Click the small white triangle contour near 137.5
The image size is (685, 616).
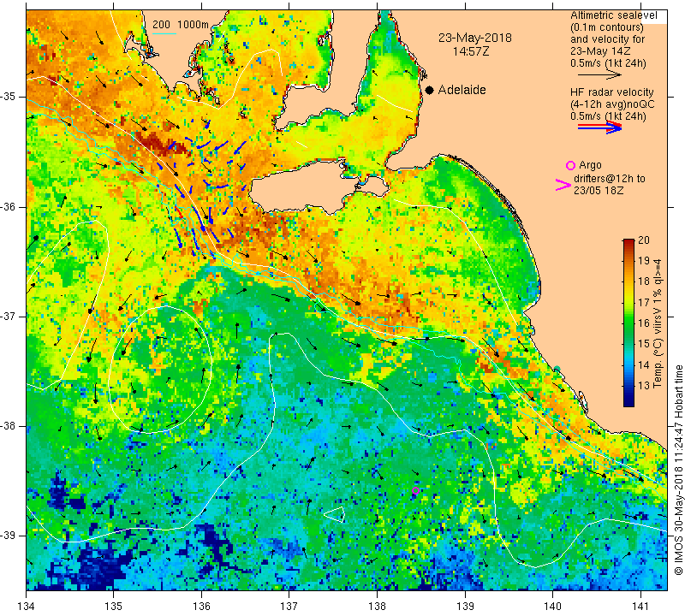tap(336, 514)
